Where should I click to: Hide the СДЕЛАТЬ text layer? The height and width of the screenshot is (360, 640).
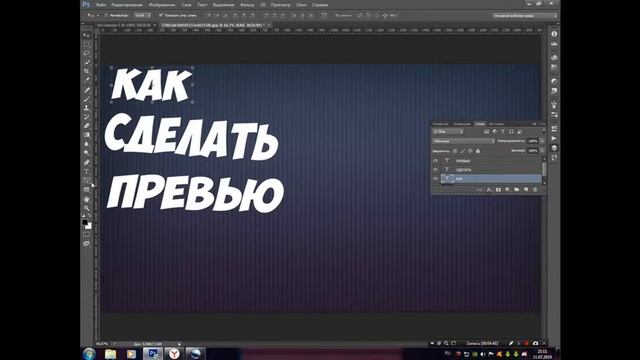click(435, 169)
